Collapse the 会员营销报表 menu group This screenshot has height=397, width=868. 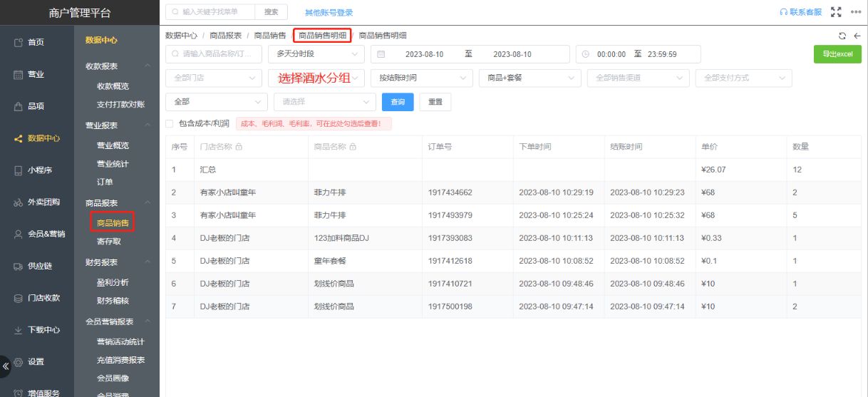(148, 321)
